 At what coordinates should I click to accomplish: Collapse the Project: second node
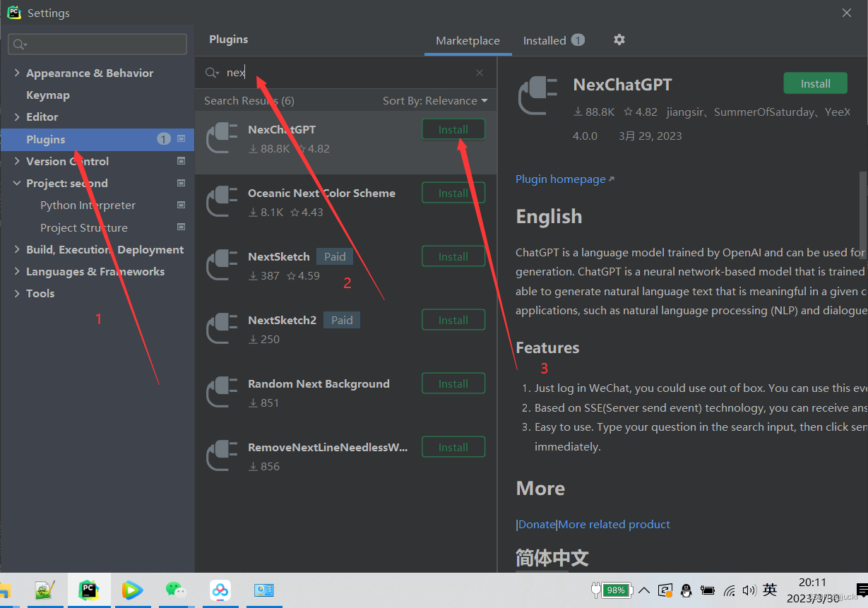pos(17,183)
